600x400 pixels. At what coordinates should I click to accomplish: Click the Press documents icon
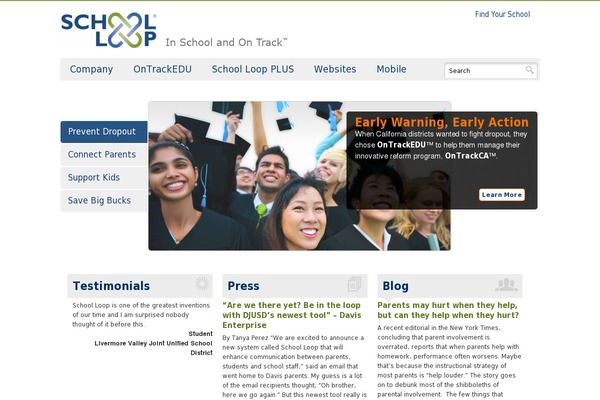pyautogui.click(x=354, y=284)
